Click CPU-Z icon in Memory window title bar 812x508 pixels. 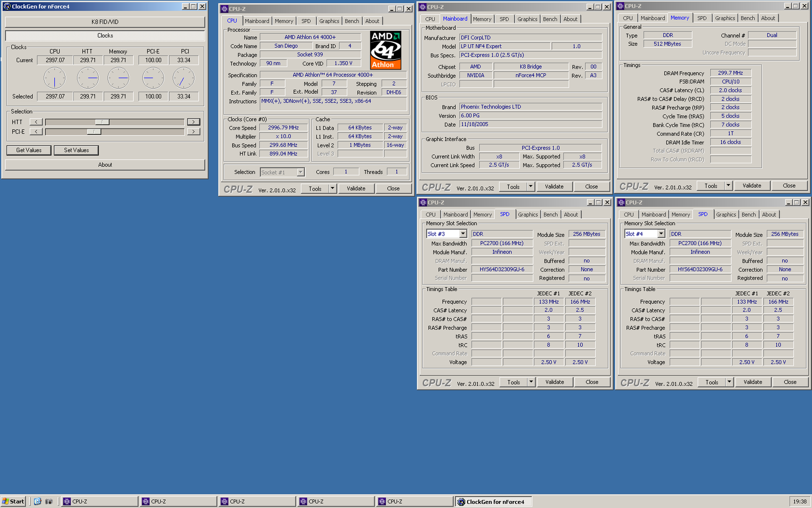(x=621, y=6)
